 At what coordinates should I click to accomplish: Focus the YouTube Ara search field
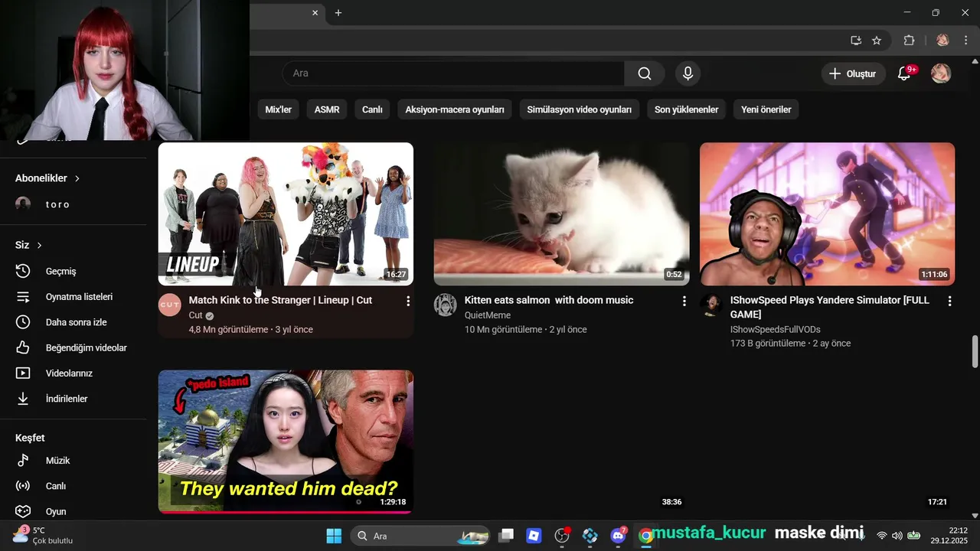[x=453, y=73]
